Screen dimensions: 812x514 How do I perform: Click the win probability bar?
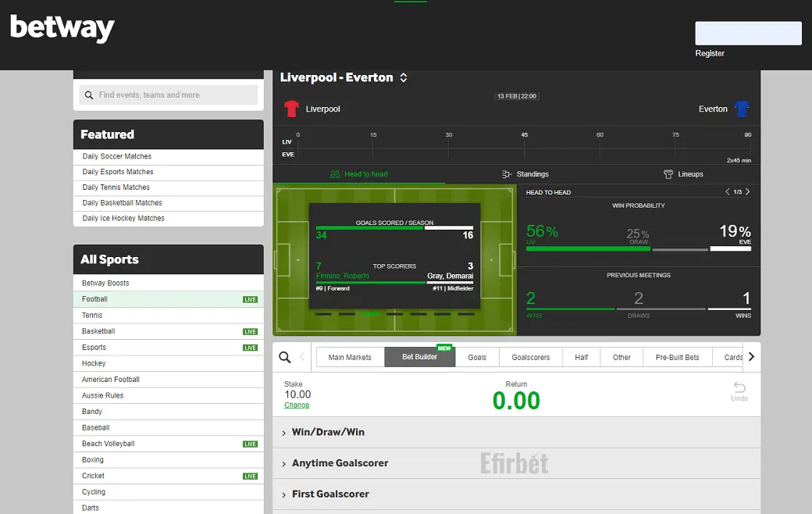pos(639,248)
